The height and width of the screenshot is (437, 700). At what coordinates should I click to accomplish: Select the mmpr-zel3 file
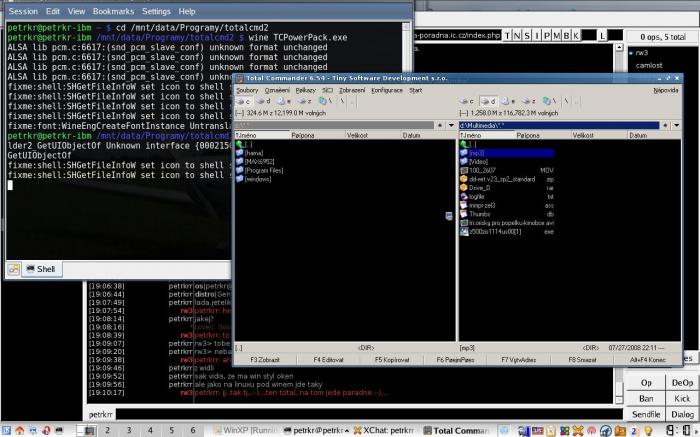(x=507, y=205)
